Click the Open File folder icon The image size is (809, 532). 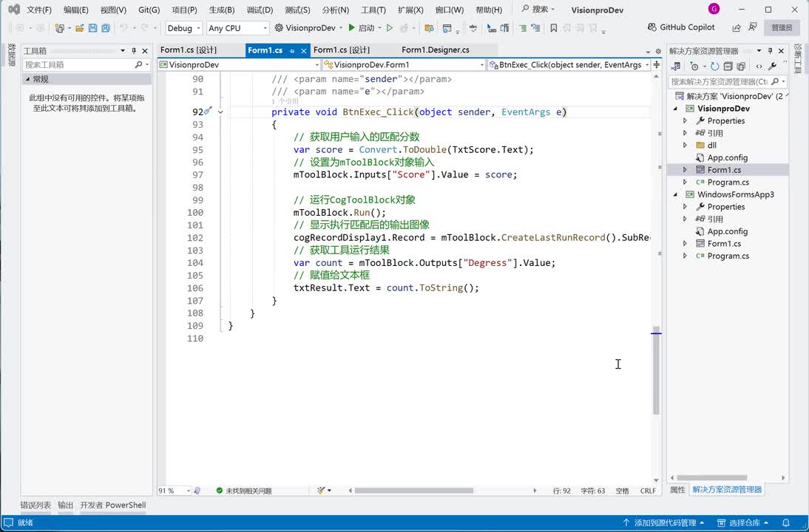point(79,28)
